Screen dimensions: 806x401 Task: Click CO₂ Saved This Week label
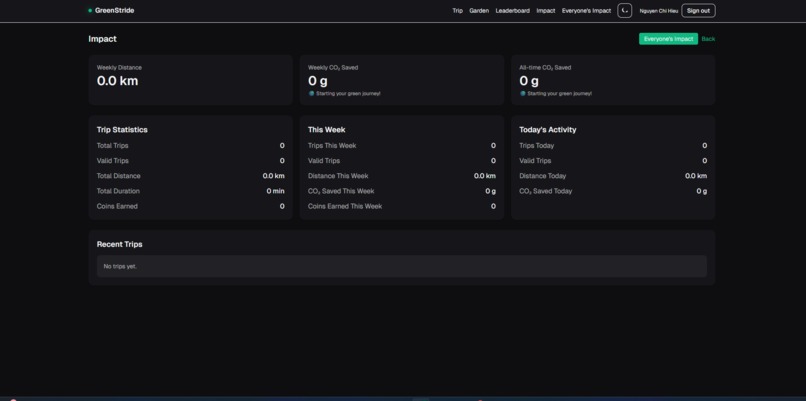pyautogui.click(x=341, y=191)
